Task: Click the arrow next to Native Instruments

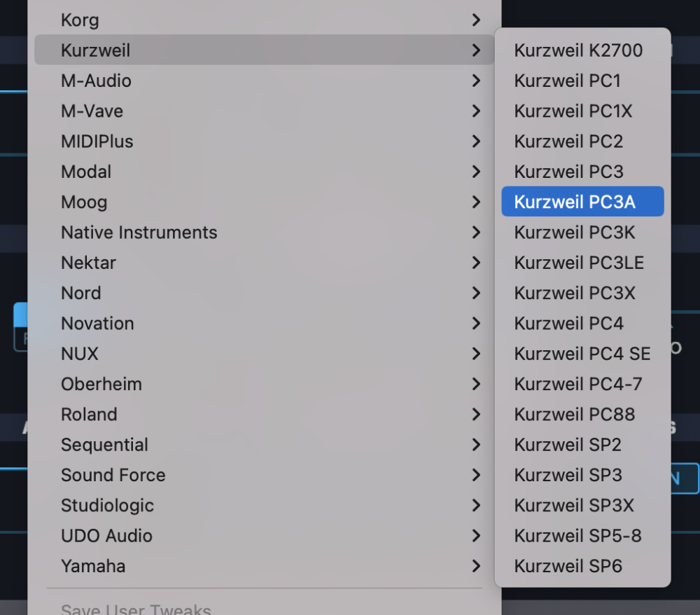Action: click(476, 233)
